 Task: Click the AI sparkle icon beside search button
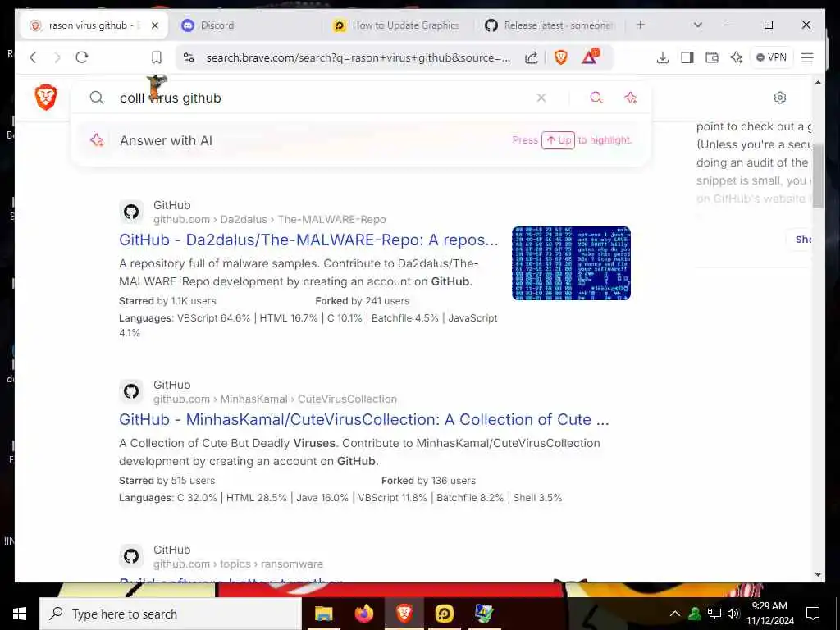pos(631,98)
